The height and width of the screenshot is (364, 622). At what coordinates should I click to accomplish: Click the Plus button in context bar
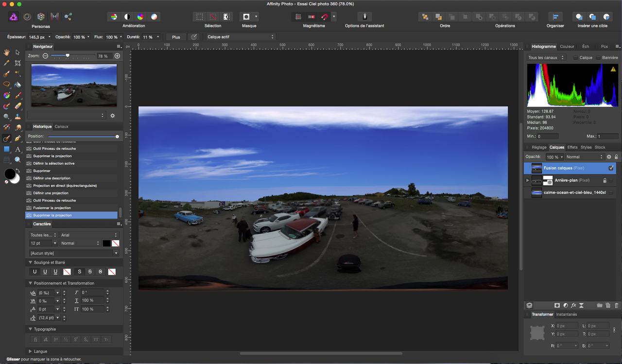pos(176,37)
